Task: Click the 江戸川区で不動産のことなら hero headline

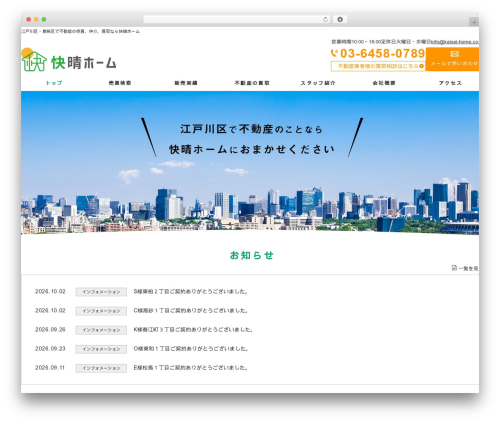Action: (252, 129)
